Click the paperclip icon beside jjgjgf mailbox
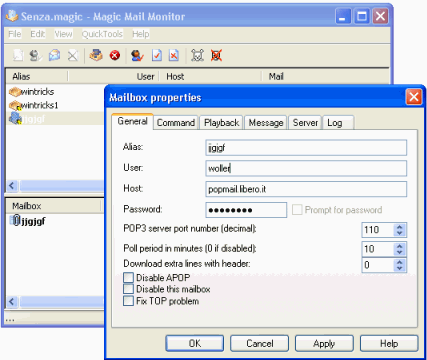 point(16,220)
